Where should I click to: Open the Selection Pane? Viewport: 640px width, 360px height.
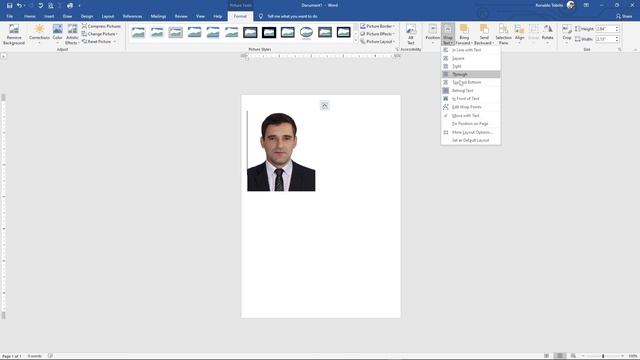tap(503, 34)
